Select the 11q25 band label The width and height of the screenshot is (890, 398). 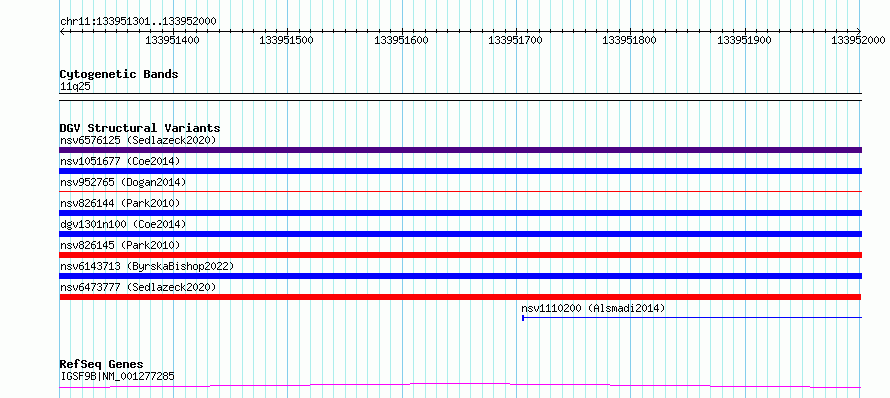(x=75, y=87)
